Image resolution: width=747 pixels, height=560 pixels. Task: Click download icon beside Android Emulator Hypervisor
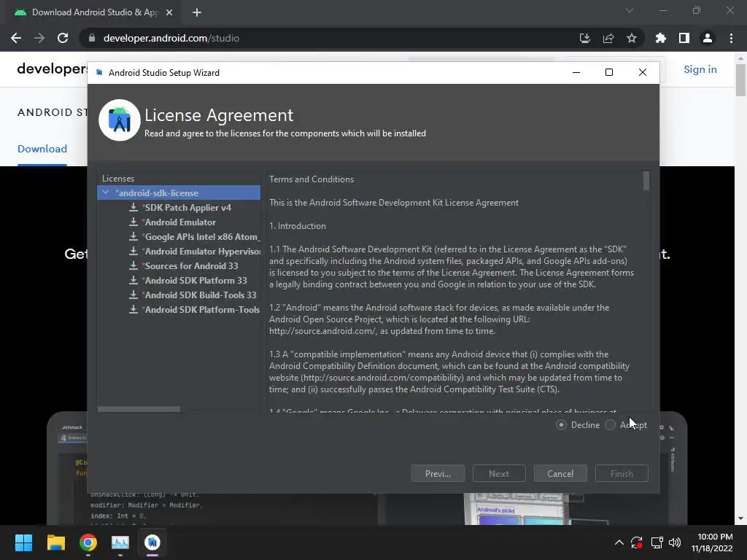133,252
